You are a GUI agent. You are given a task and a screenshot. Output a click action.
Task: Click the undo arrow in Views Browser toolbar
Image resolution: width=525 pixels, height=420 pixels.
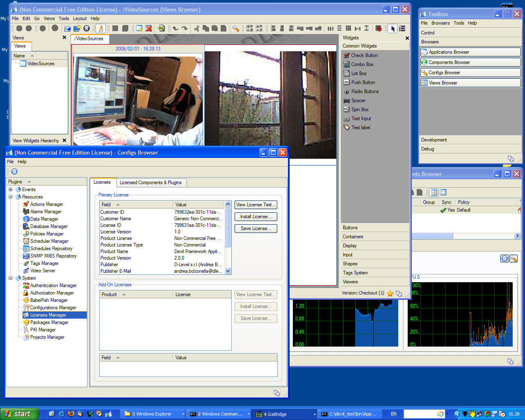coord(176,28)
